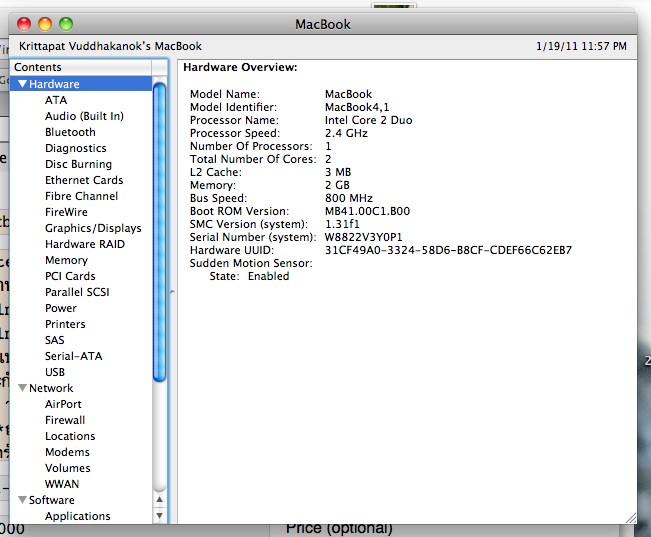Image resolution: width=651 pixels, height=537 pixels.
Task: Click the Network category label
Action: [51, 388]
